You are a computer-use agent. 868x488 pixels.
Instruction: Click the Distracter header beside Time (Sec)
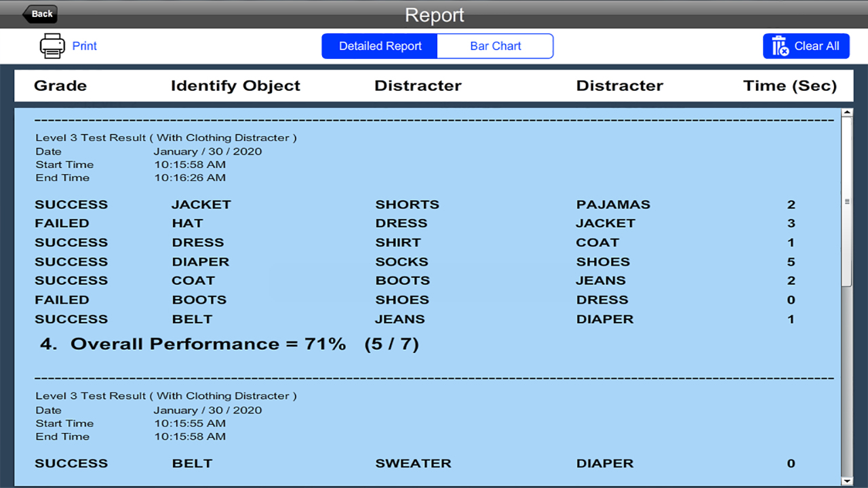coord(619,86)
